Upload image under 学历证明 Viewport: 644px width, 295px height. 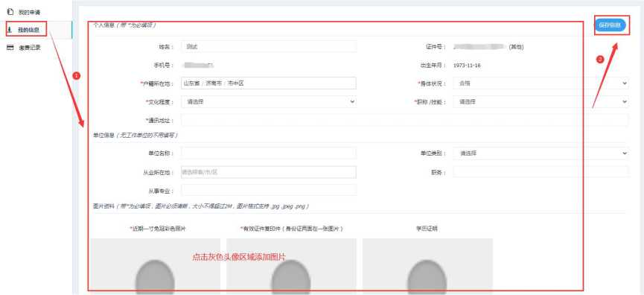[x=427, y=266]
